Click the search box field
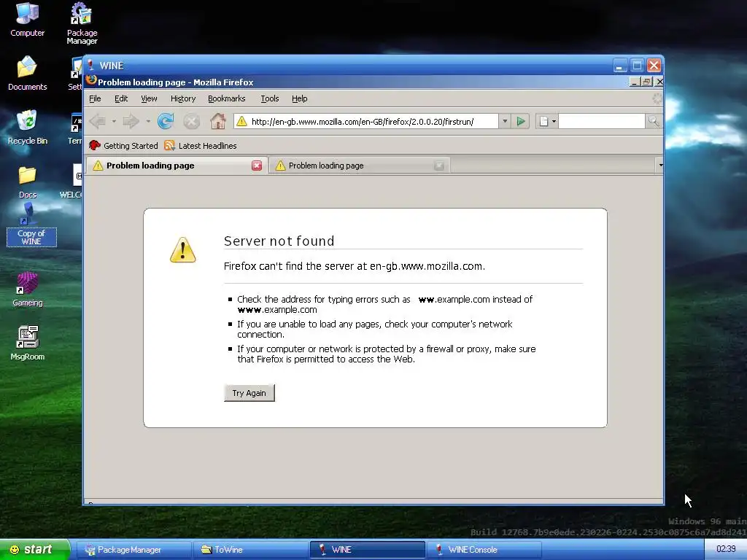747x560 pixels. coord(602,122)
